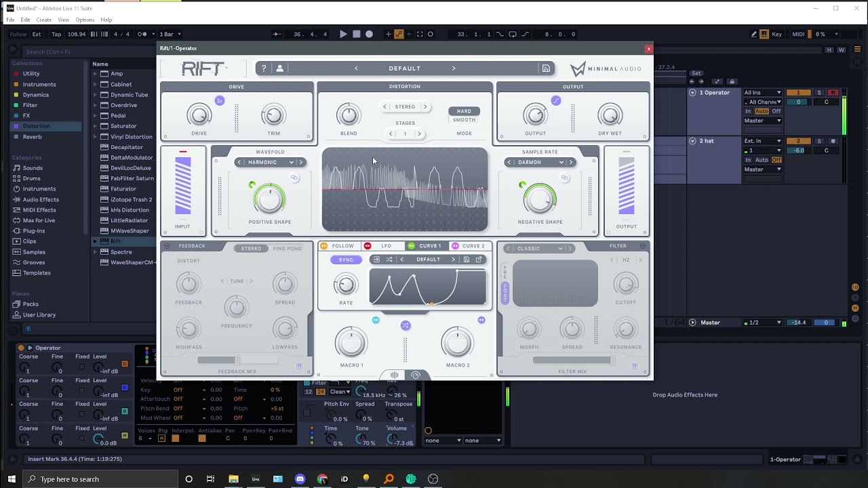Open the File menu in Ableton
The image size is (868, 488).
[x=10, y=20]
